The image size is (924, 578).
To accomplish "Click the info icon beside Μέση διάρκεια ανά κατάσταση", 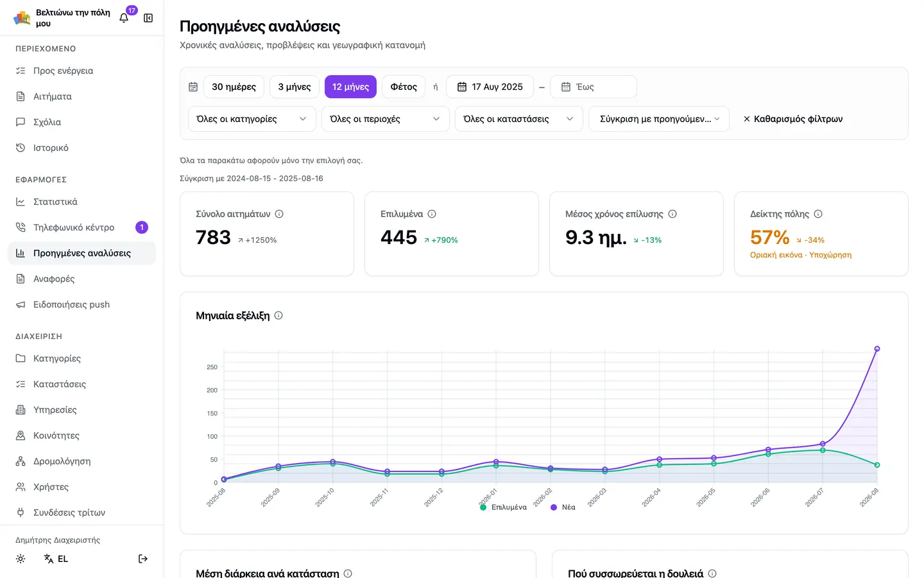I will 348,574.
